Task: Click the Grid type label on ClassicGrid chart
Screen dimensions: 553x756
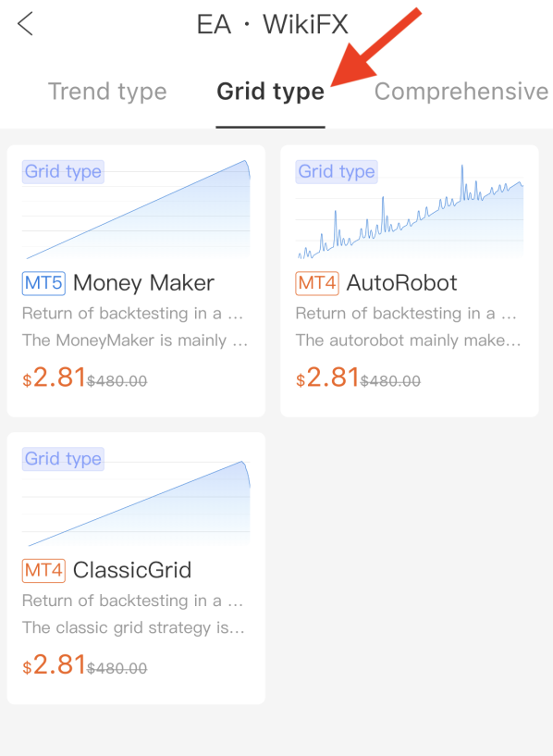Action: tap(63, 459)
